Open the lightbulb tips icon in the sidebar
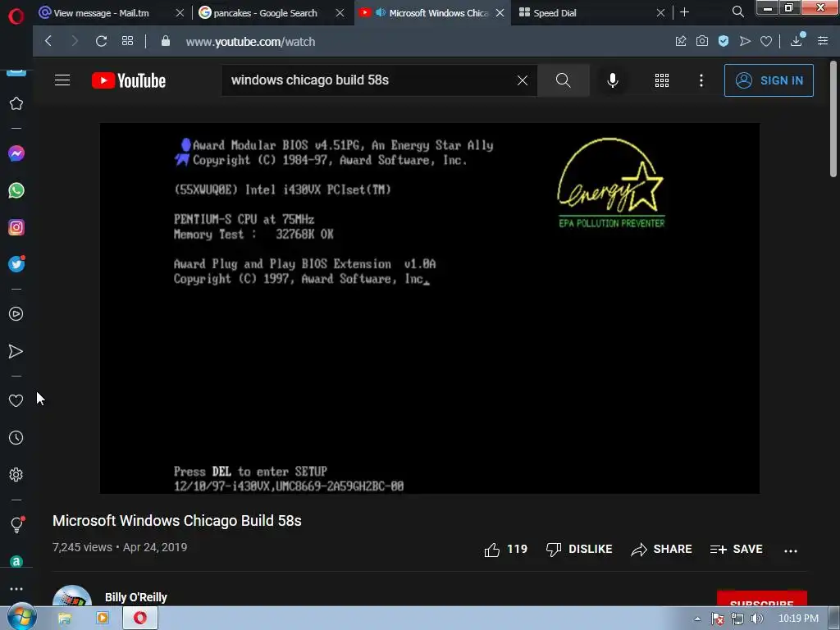The image size is (840, 630). click(x=16, y=524)
